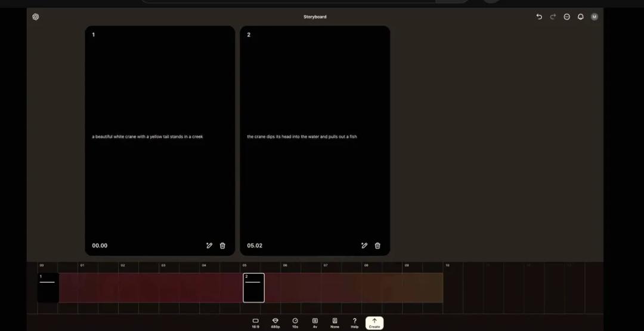Open the 10s duration dropdown
644x331 pixels.
click(x=295, y=323)
